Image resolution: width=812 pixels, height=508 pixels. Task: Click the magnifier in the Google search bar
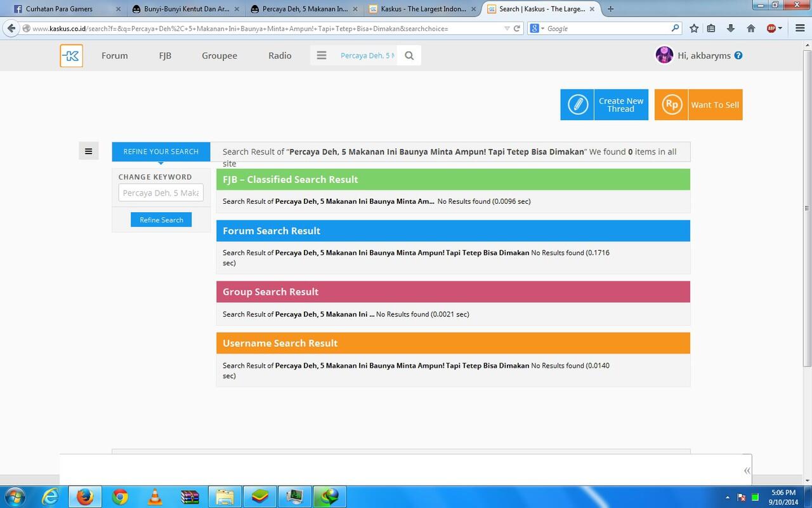click(676, 29)
